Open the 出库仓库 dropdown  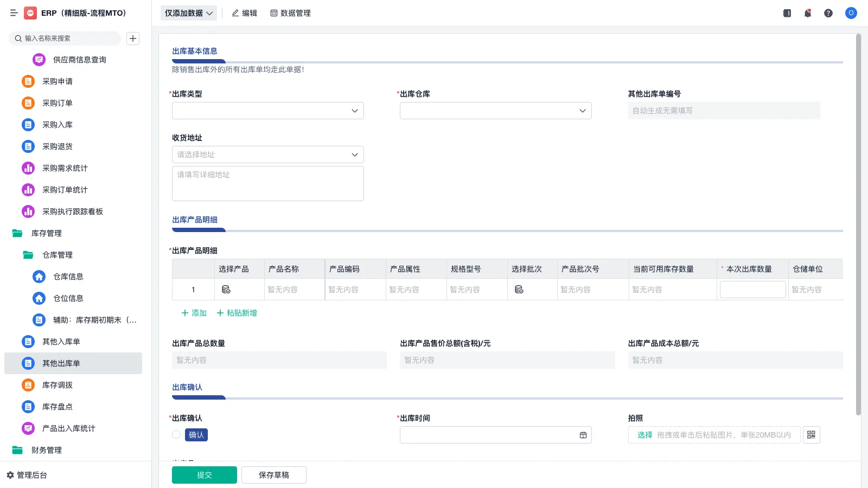(495, 111)
